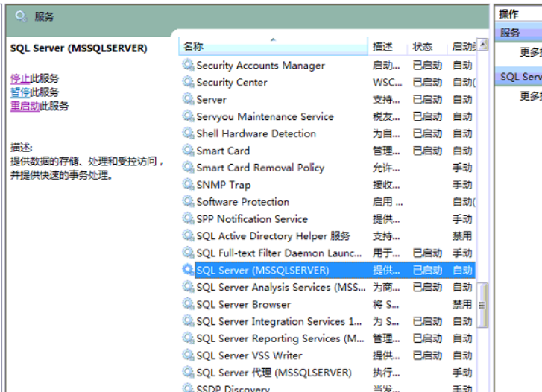Select SQL Active Directory Helper 服务 name
Viewport: 542px width, 392px height.
[273, 235]
